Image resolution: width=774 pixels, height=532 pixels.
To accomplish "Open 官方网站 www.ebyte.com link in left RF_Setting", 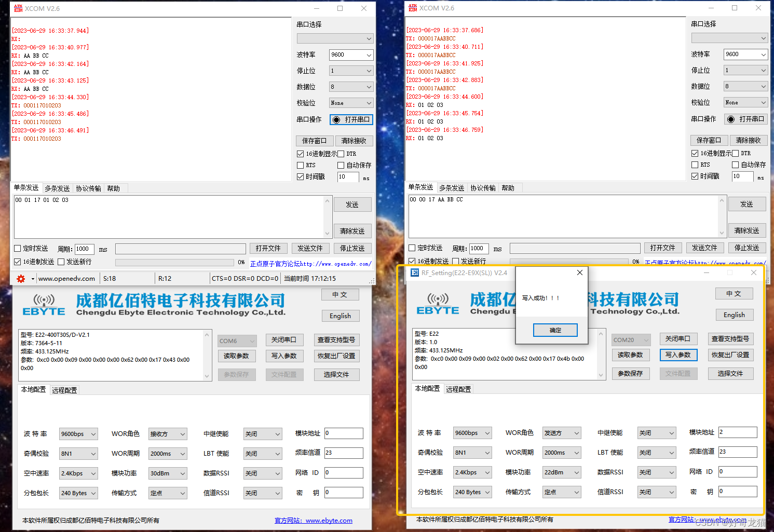I will click(x=314, y=521).
